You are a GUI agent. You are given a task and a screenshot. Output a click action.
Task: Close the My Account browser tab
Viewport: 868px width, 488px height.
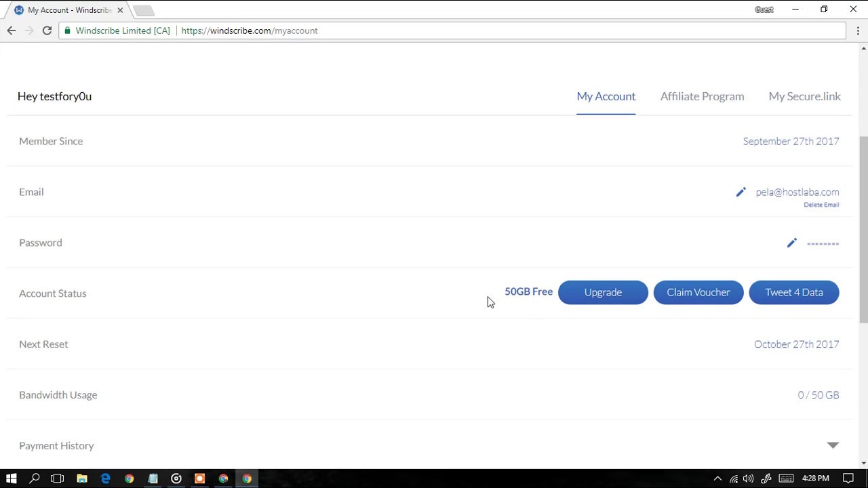point(120,10)
